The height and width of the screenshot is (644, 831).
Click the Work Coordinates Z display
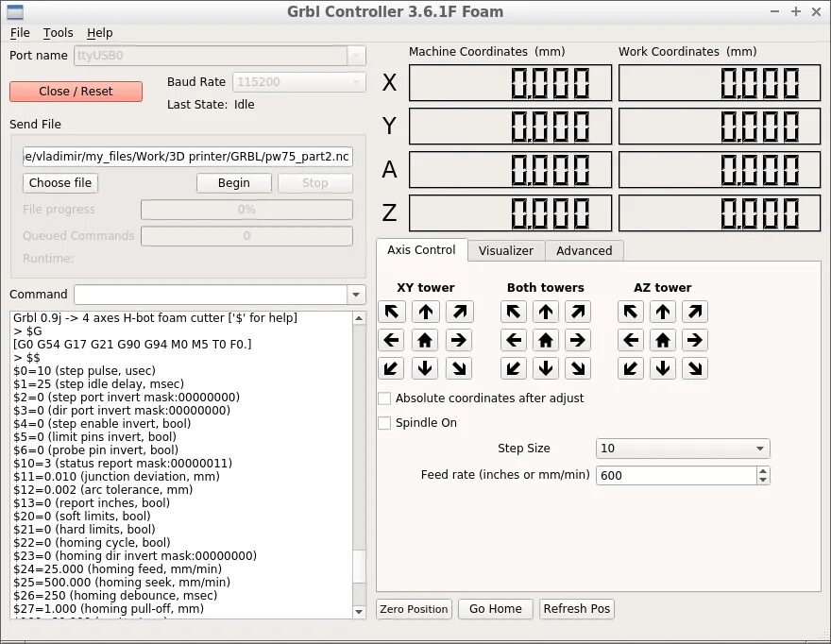tap(720, 213)
